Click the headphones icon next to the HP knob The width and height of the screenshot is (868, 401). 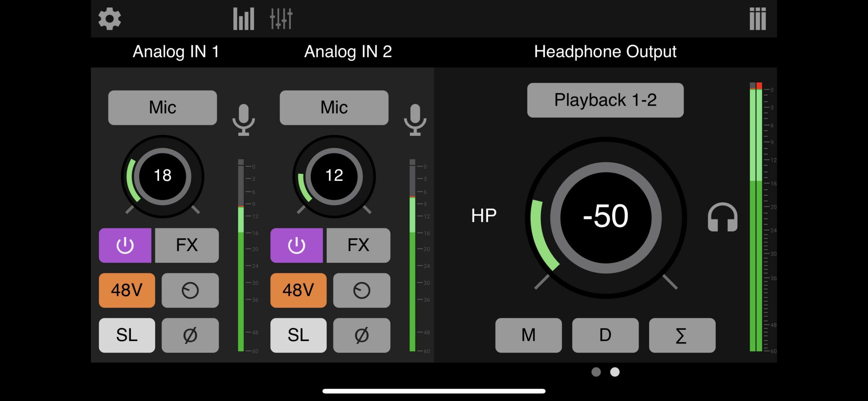click(x=722, y=218)
